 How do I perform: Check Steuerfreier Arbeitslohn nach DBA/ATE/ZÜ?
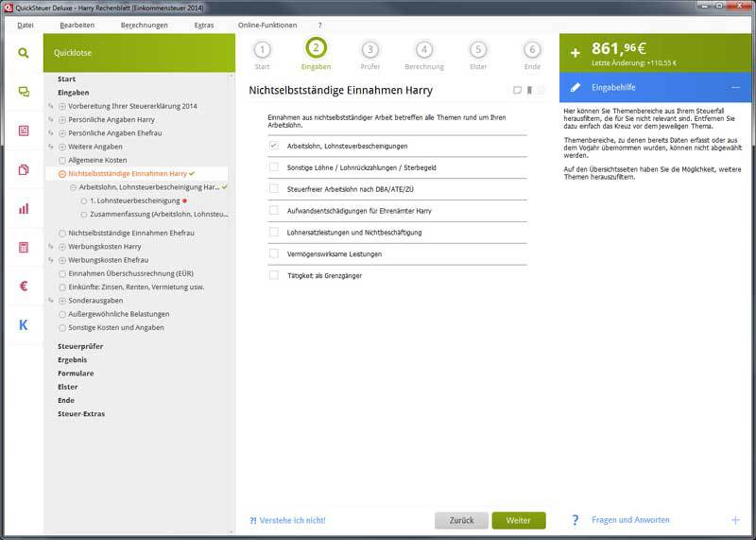(274, 189)
